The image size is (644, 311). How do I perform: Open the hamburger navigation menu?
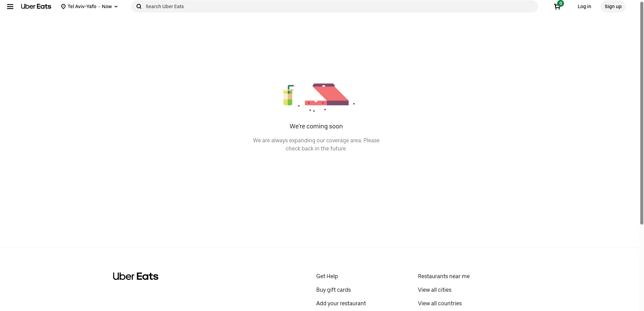10,6
